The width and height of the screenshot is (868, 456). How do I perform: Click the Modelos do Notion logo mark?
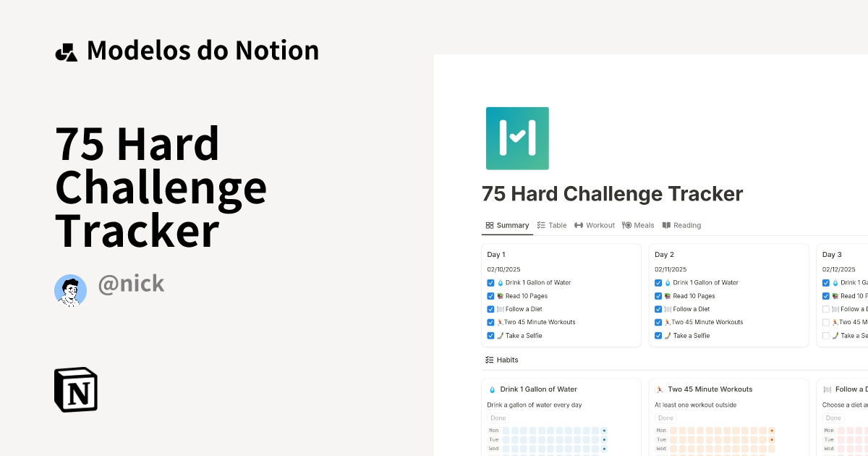pos(67,50)
